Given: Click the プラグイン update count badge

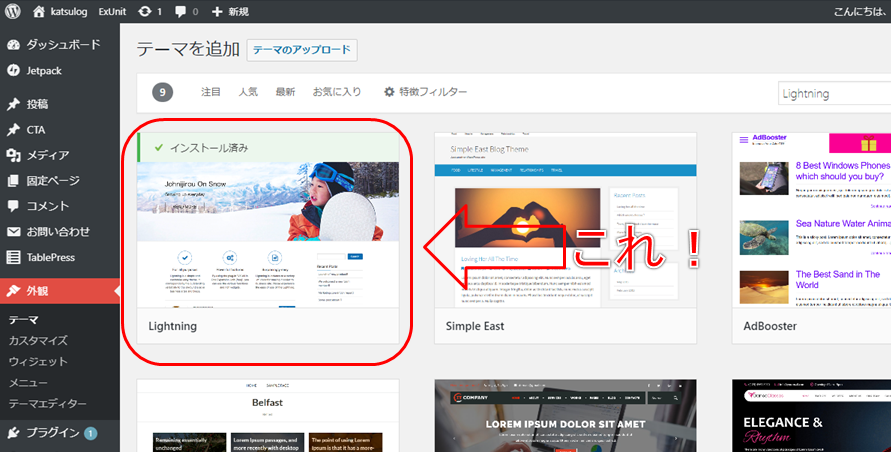Looking at the screenshot, I should pos(90,434).
